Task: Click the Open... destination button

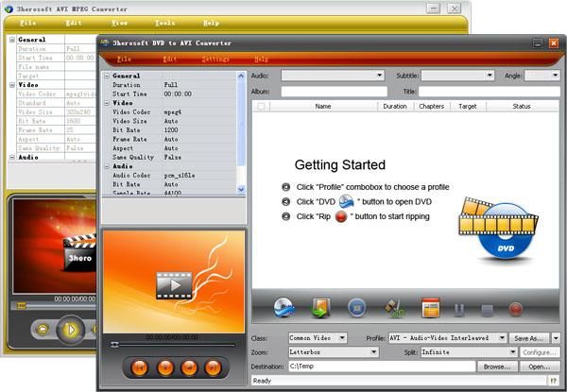Action: point(540,366)
